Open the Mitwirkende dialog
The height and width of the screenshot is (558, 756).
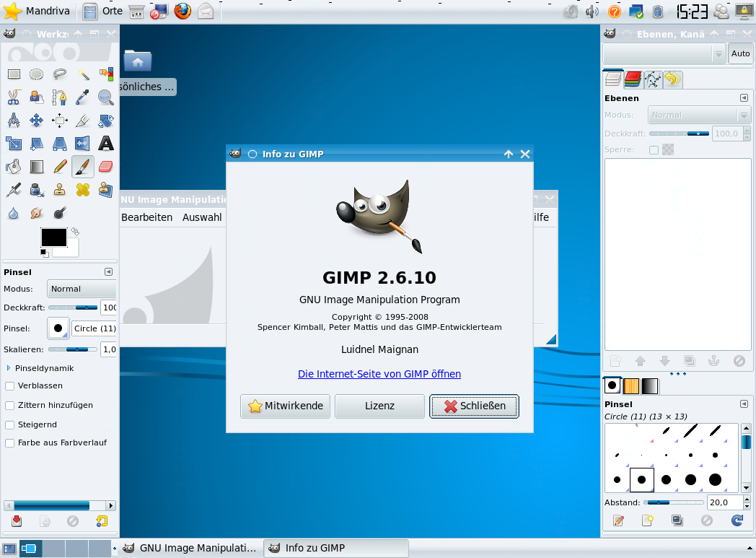(x=285, y=406)
